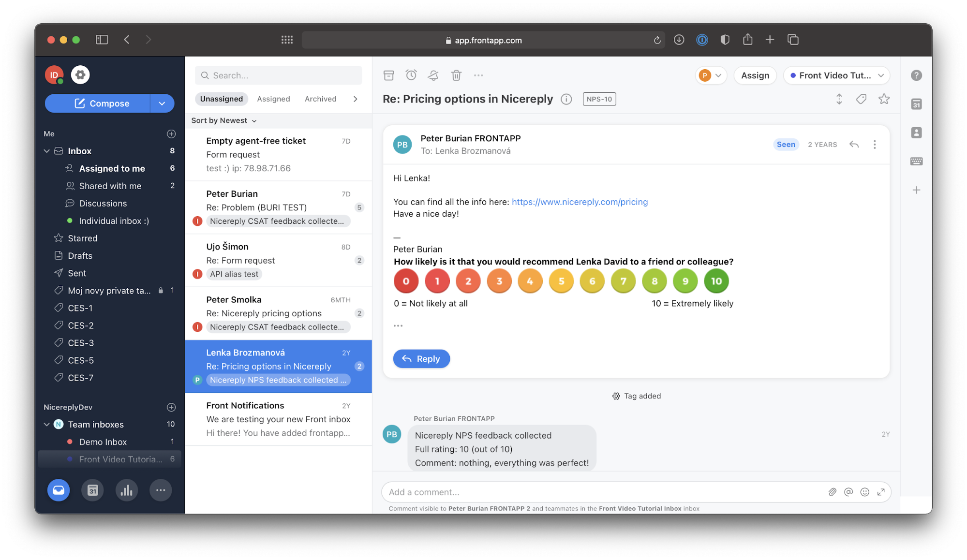Show conversation info icon beside subject
The height and width of the screenshot is (560, 967).
566,99
